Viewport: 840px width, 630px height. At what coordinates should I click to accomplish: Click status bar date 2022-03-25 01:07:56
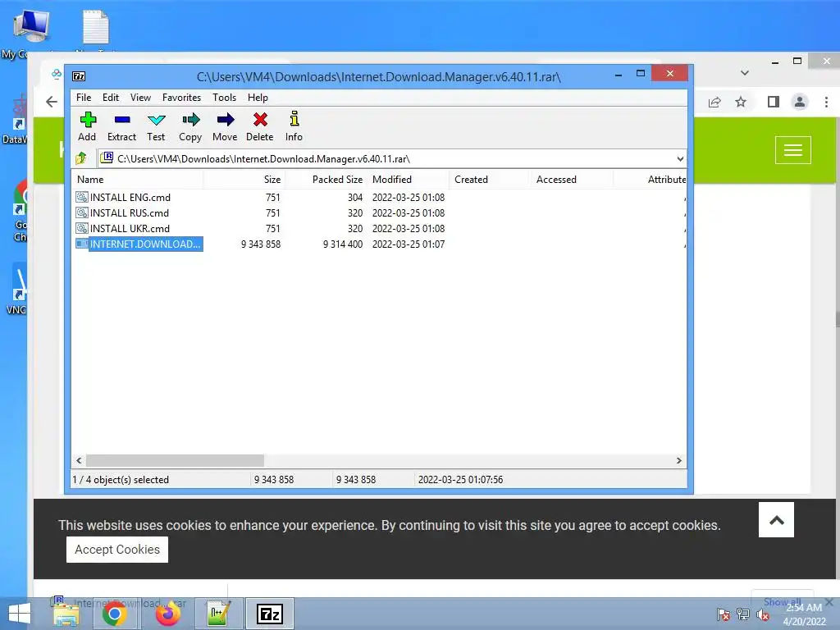[460, 480]
